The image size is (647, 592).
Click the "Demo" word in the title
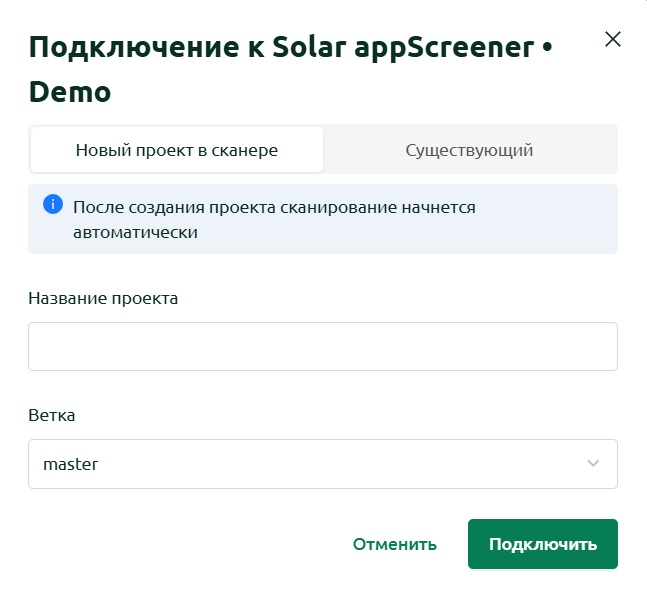click(x=70, y=92)
